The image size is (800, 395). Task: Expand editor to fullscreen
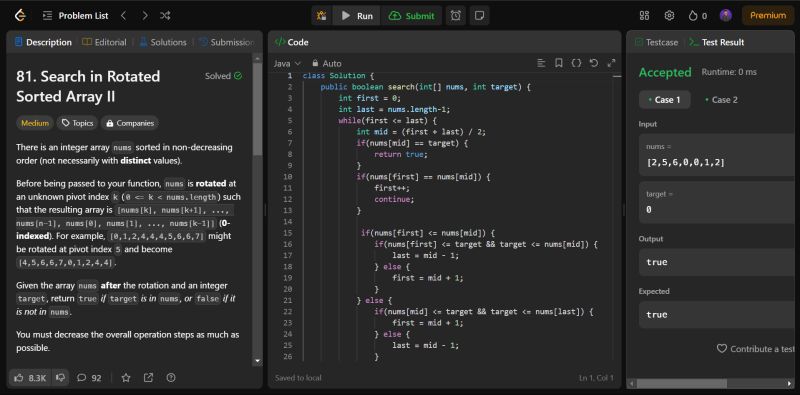tap(611, 63)
